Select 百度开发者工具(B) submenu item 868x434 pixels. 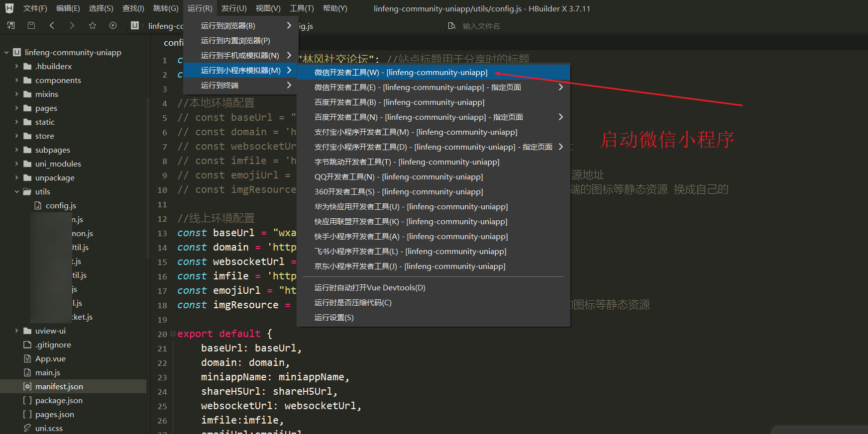[434, 102]
